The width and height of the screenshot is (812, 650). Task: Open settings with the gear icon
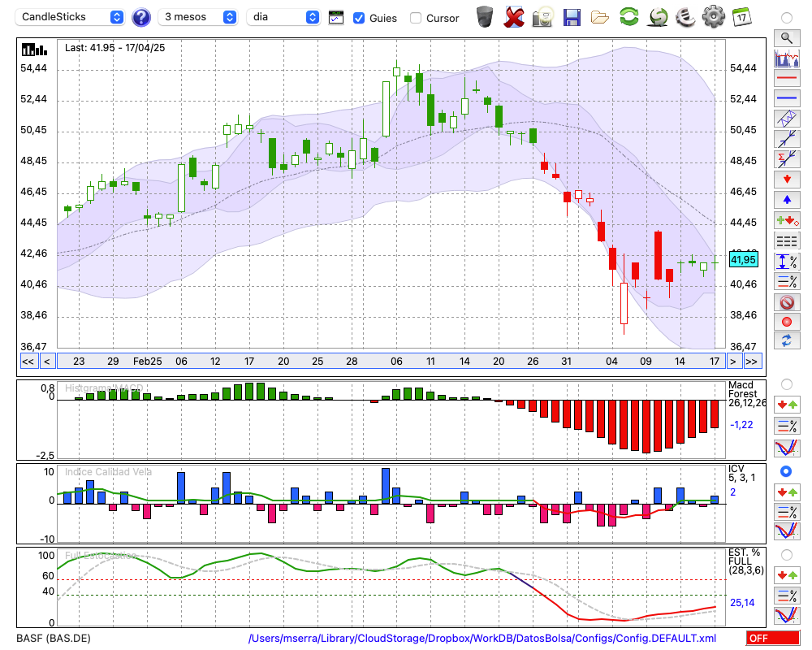point(714,17)
